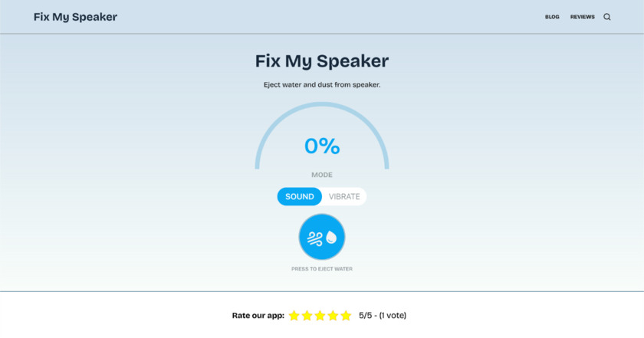Rate the app two stars

tap(307, 316)
